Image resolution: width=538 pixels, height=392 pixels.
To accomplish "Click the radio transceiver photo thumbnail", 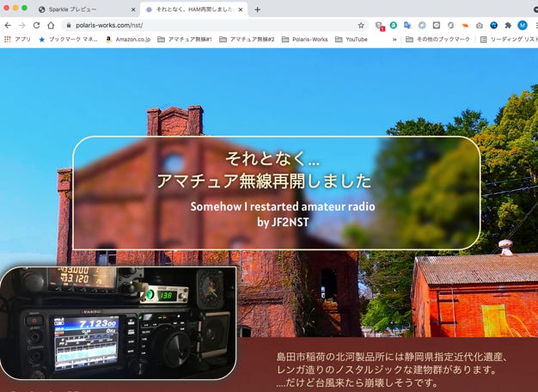I will tap(118, 322).
